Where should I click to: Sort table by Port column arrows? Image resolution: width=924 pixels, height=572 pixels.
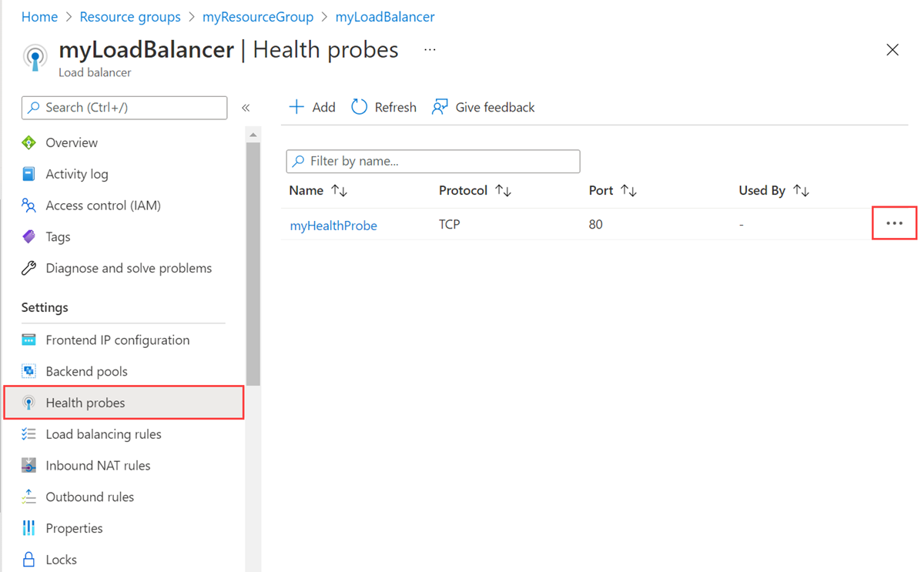(629, 191)
